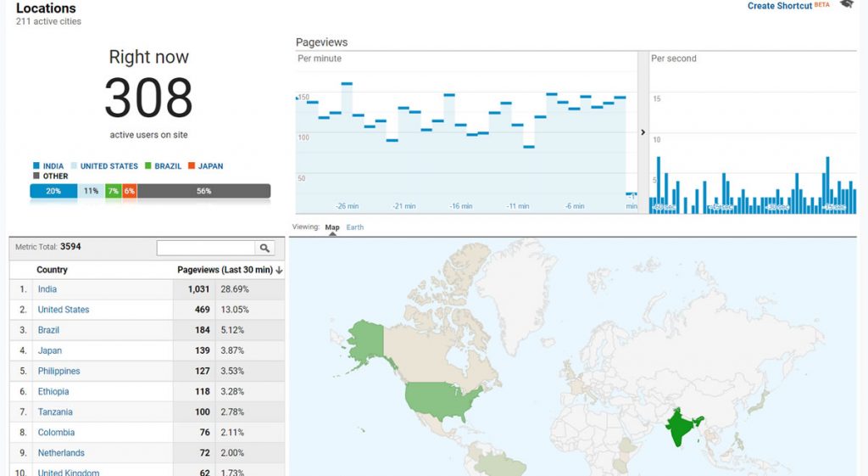The image size is (868, 476).
Task: Switch to the Earth view tab
Action: (x=355, y=227)
